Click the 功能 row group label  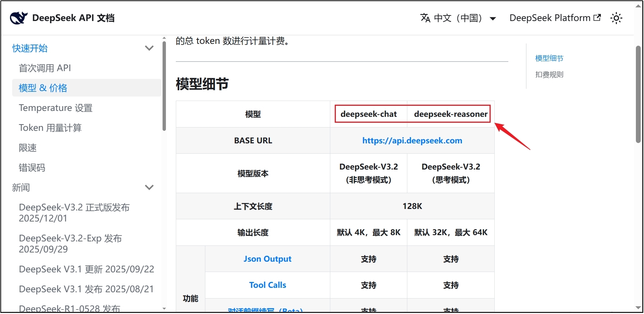coord(190,298)
